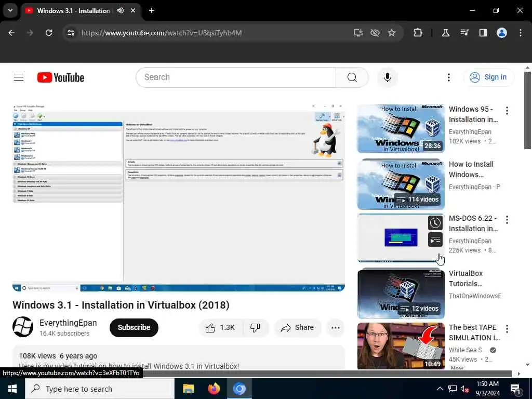The image size is (532, 399).
Task: Open media controls icon in toolbar
Action: 464,33
